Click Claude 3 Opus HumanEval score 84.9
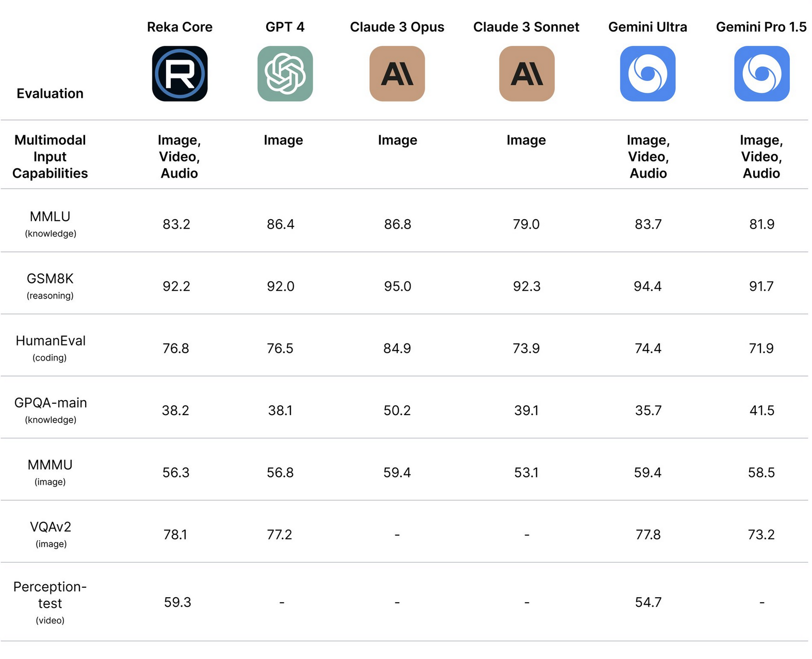This screenshot has width=812, height=659. click(397, 349)
